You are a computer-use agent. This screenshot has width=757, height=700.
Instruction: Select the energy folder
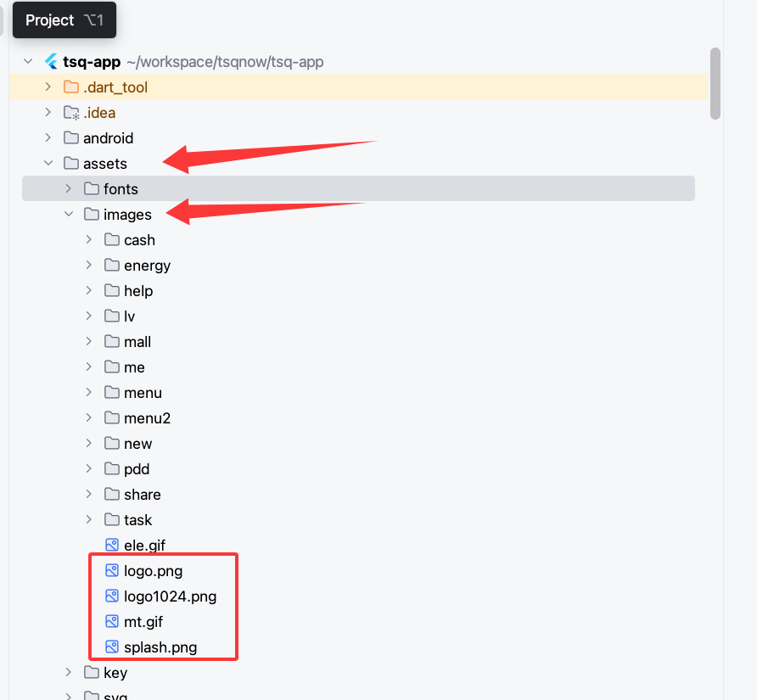point(147,266)
